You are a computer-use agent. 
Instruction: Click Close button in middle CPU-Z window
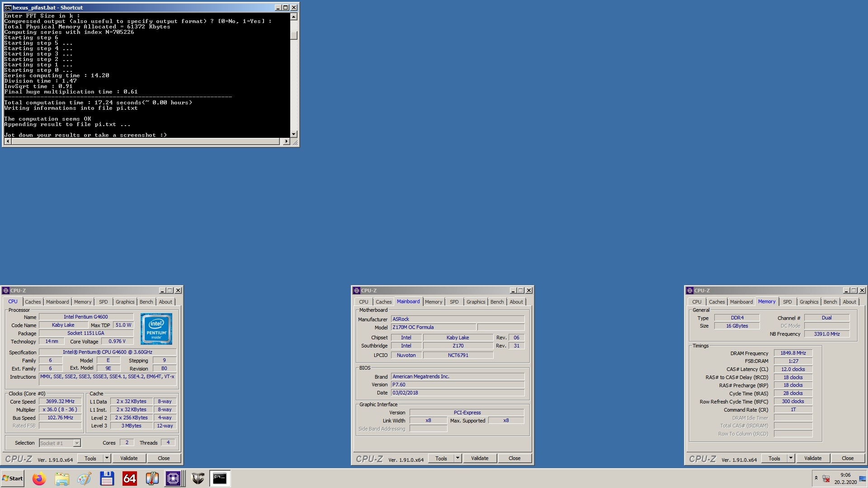514,458
